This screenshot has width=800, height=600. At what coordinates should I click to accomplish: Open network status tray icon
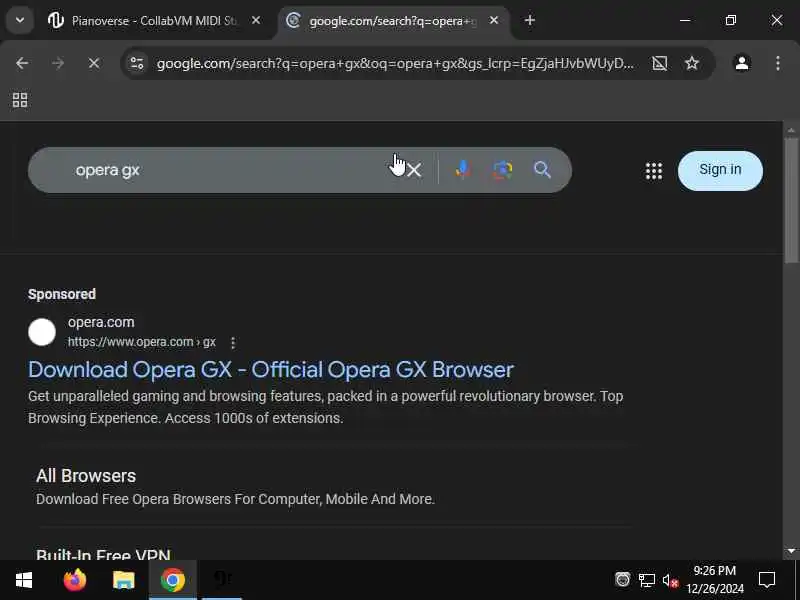[x=646, y=580]
